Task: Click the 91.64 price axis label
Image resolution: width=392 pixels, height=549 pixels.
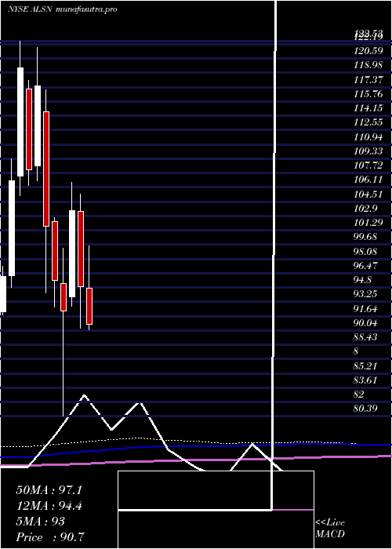Action: coord(365,308)
